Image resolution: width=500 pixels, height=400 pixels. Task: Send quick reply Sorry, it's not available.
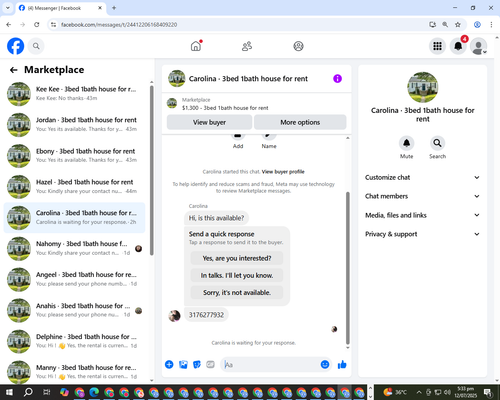[237, 292]
